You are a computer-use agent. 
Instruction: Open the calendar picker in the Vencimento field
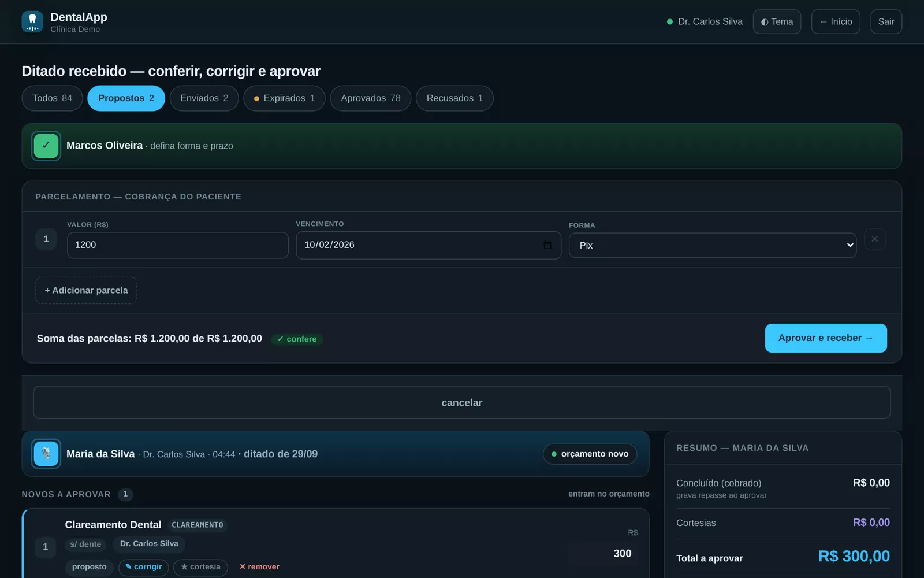547,245
